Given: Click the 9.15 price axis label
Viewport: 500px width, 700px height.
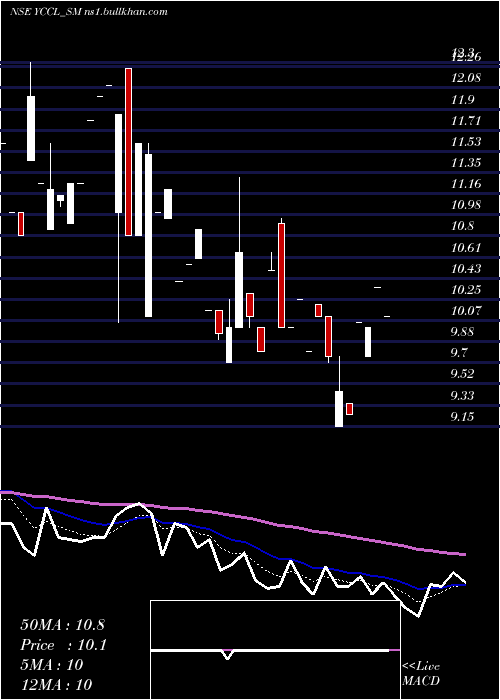Looking at the screenshot, I should click(462, 417).
